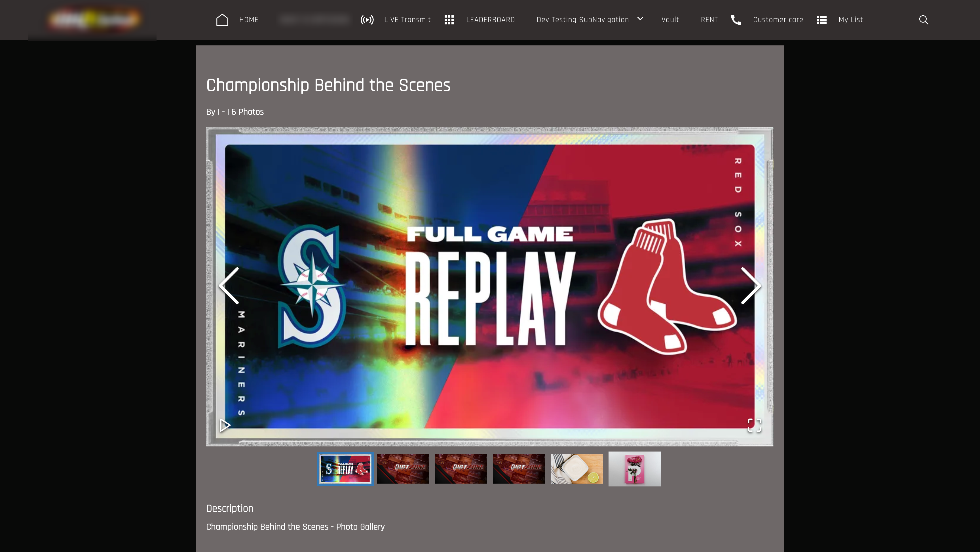Click the main Full Game Replay photo
The image size is (980, 552).
click(x=490, y=286)
